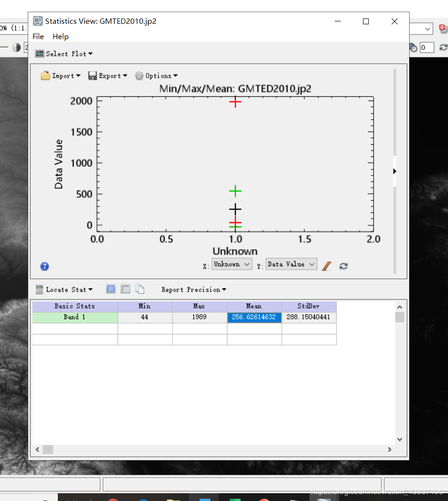Open the Help menu
The width and height of the screenshot is (448, 501).
pos(61,36)
